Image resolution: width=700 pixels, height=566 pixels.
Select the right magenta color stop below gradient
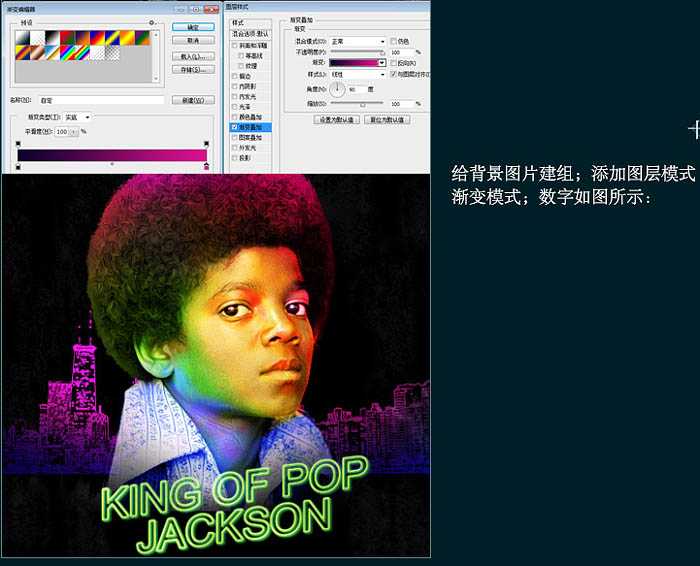coord(206,166)
